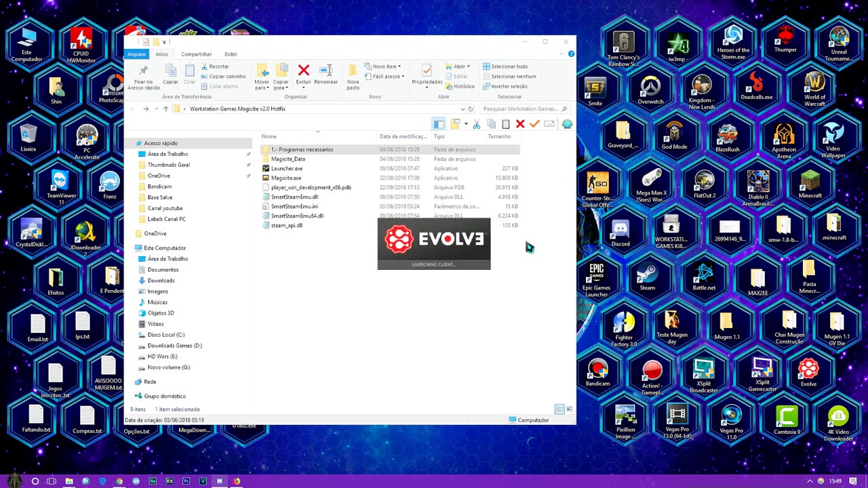Click the orange checkmark toolbar icon
The width and height of the screenshot is (868, 488).
click(534, 124)
